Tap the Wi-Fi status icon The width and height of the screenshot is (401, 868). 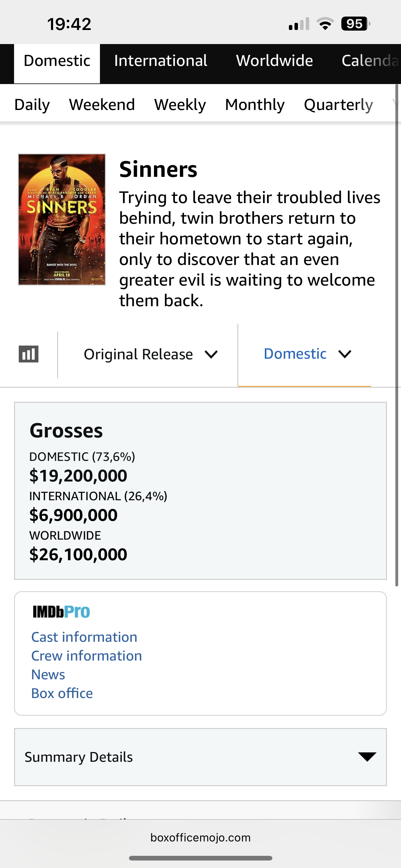tap(325, 24)
